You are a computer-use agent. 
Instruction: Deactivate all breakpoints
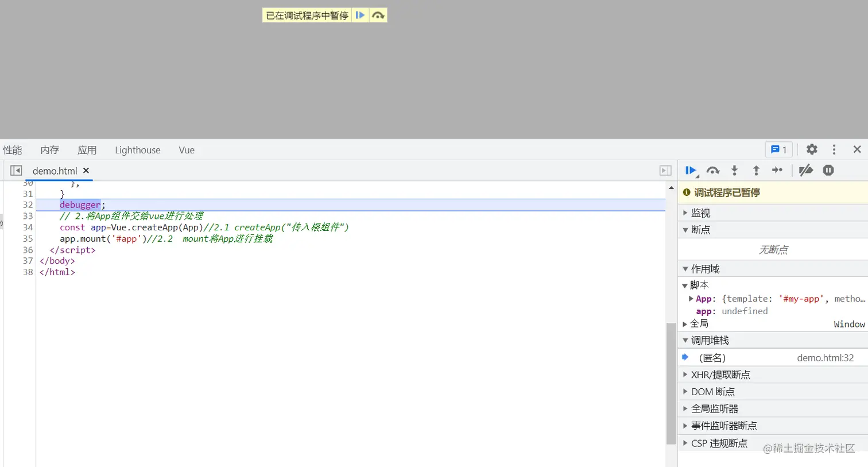[x=806, y=170]
